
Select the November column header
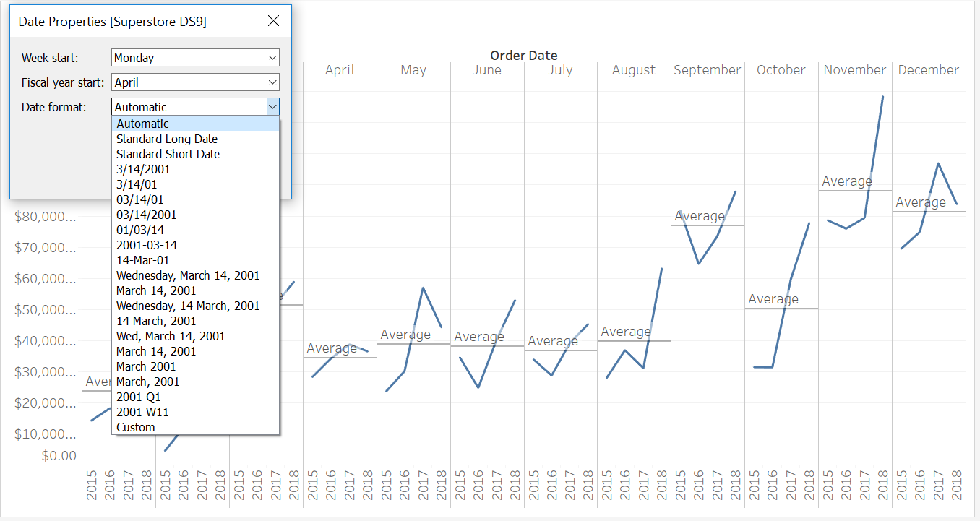click(x=855, y=69)
